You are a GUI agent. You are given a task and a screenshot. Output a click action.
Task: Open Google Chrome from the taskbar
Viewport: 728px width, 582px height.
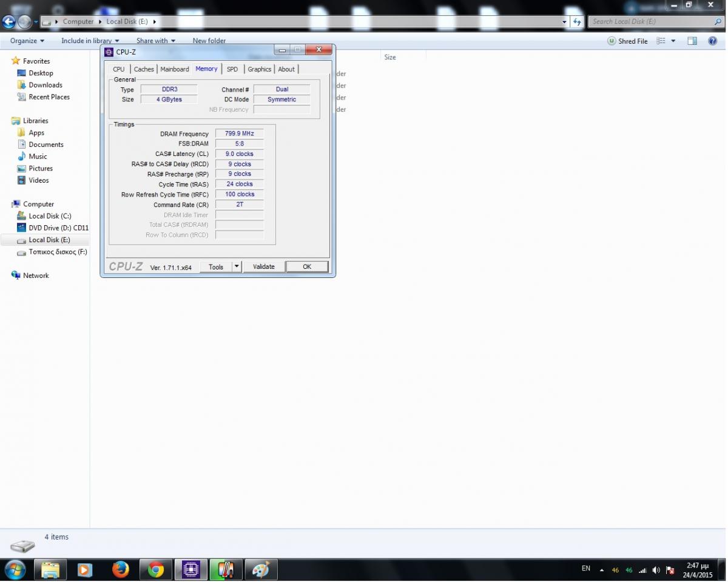point(156,570)
